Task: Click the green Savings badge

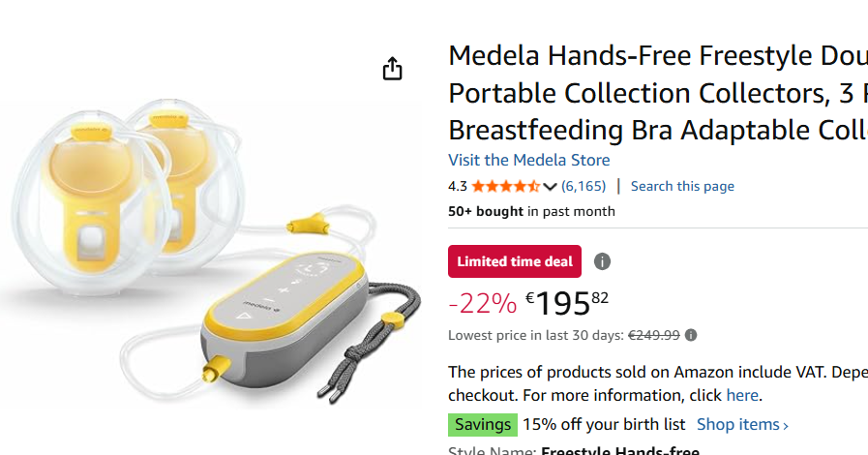Action: click(x=483, y=424)
